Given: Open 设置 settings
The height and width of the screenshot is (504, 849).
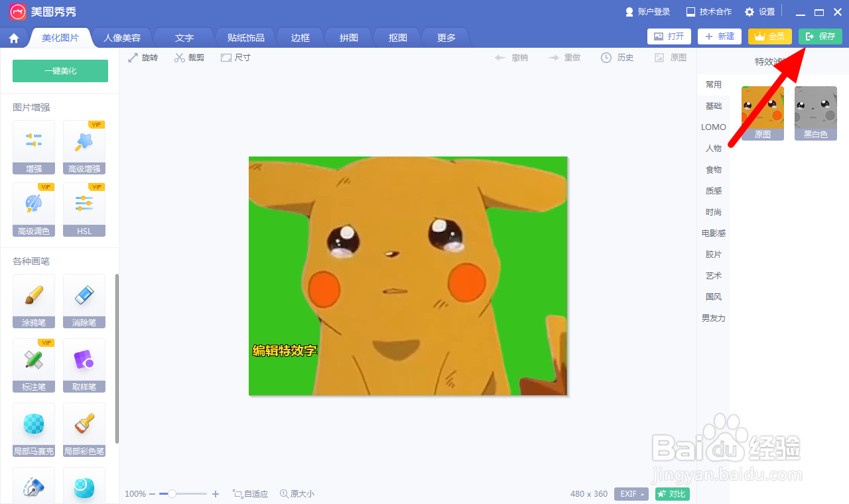Looking at the screenshot, I should (759, 12).
